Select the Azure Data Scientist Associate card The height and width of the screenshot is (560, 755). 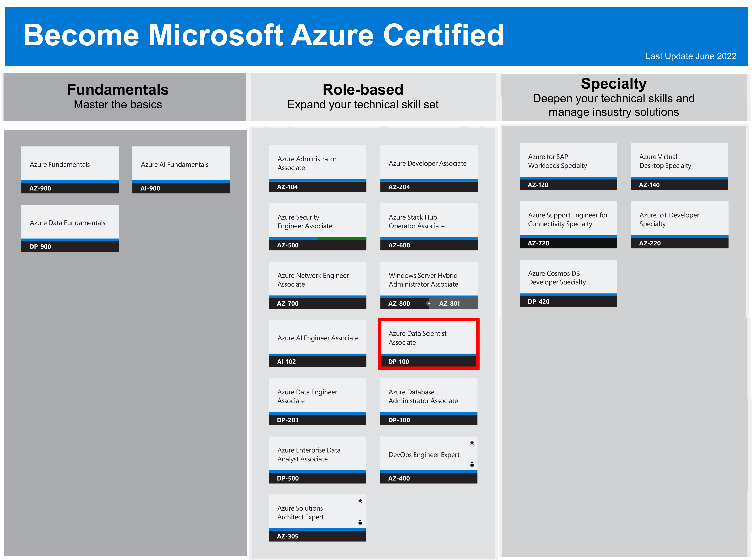point(429,344)
